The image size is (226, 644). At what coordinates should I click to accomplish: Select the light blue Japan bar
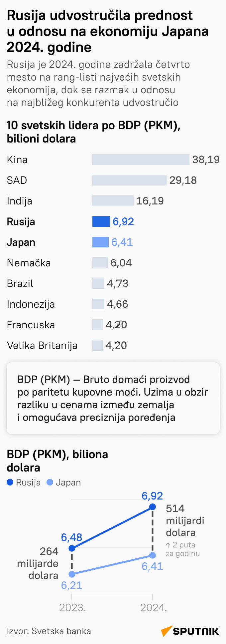click(100, 242)
